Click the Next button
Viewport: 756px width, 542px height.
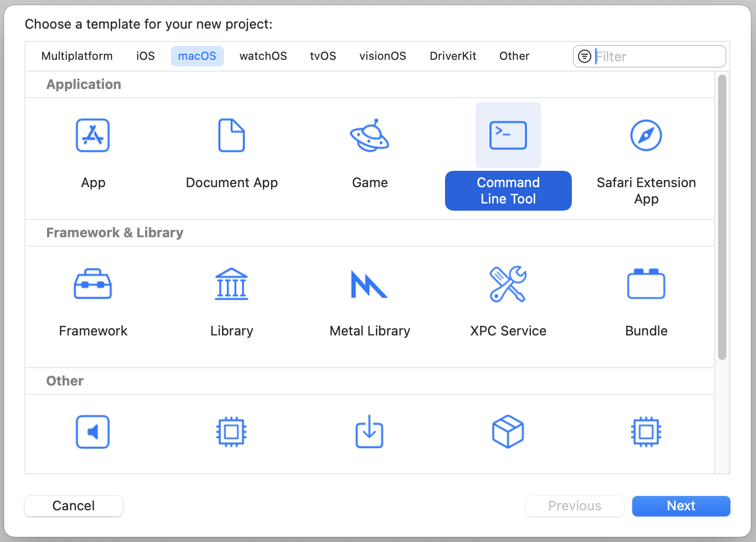click(x=681, y=506)
